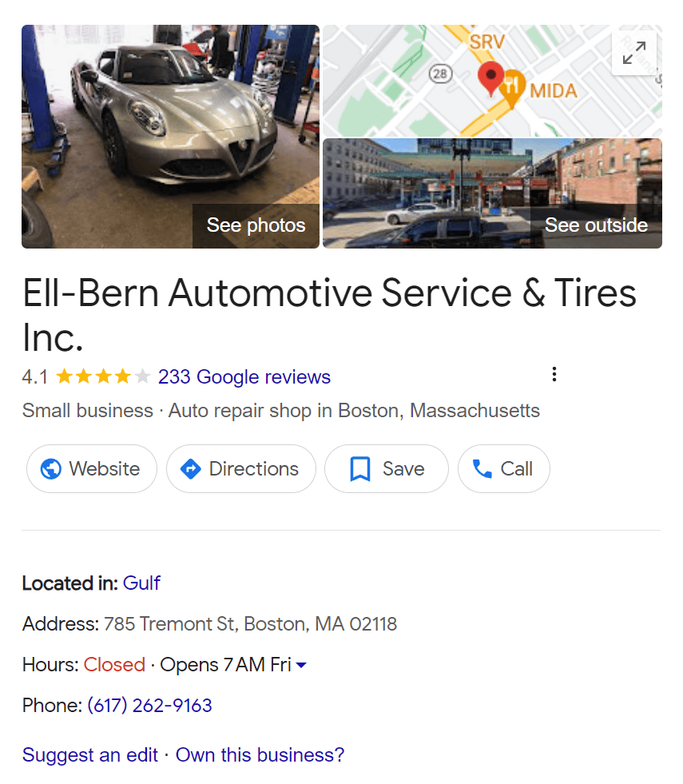The height and width of the screenshot is (784, 683).
Task: Click the bookmark Save icon
Action: [359, 469]
